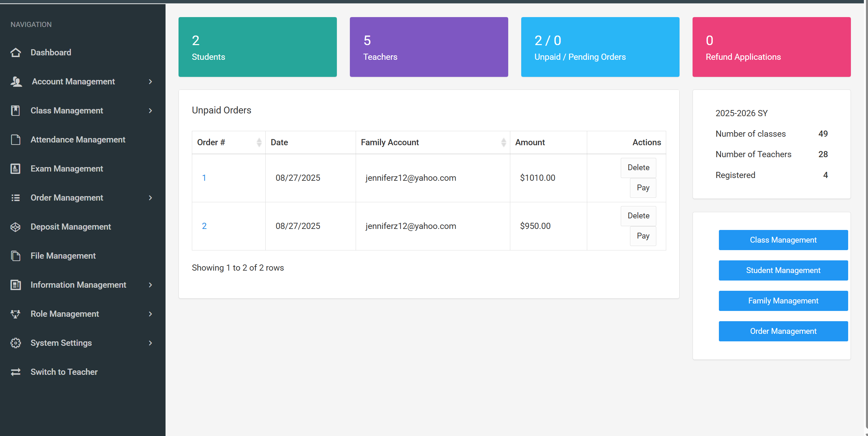Click the Dashboard home icon
868x436 pixels.
[x=16, y=53]
